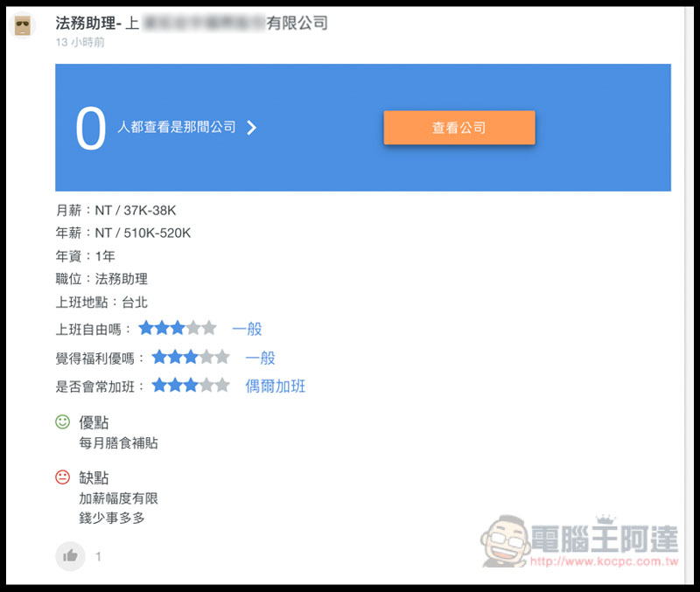Screen dimensions: 700x592
Task: Click the sunglasses avatar of the poster
Action: pyautogui.click(x=24, y=26)
